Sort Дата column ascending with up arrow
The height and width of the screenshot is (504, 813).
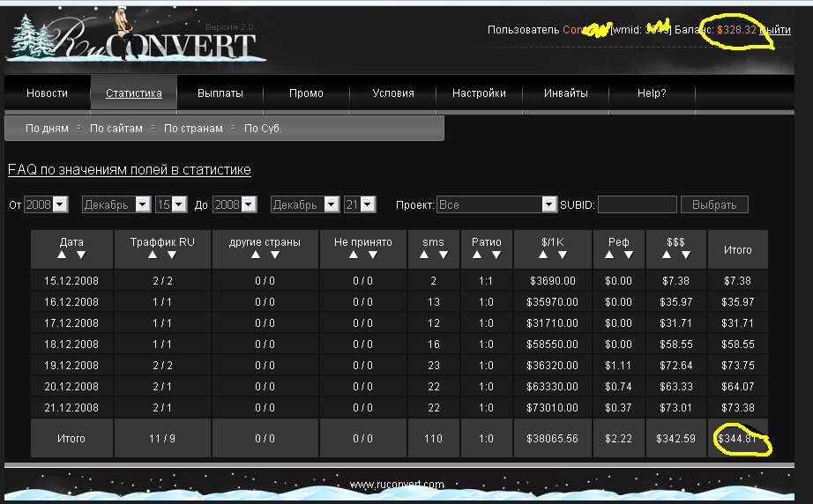point(63,255)
